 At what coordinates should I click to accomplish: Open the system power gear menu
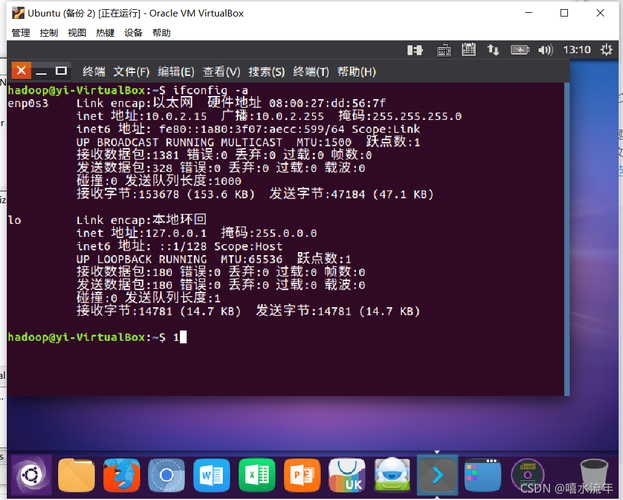(x=605, y=50)
